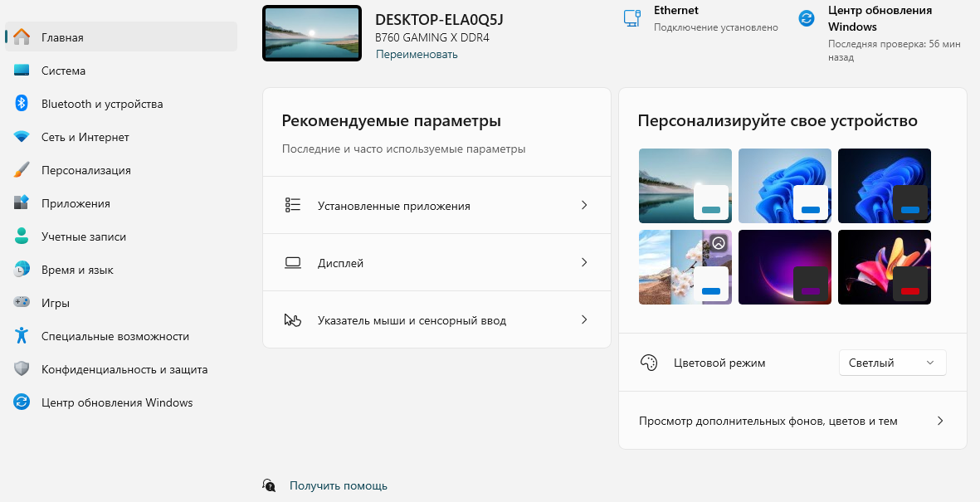The width and height of the screenshot is (980, 502).
Task: Click the Ethernet Подключение установлено status
Action: point(715,27)
